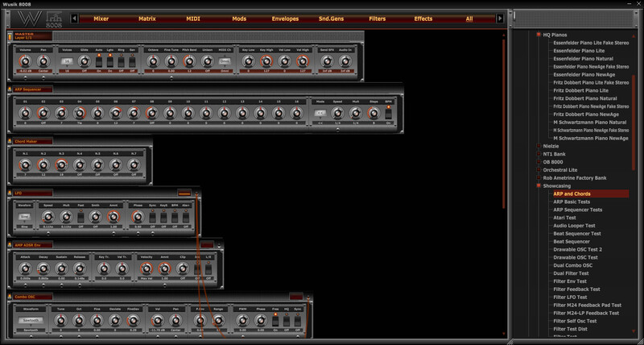Switch to the Matrix tab
Viewport: 644px width, 345px height.
147,18
